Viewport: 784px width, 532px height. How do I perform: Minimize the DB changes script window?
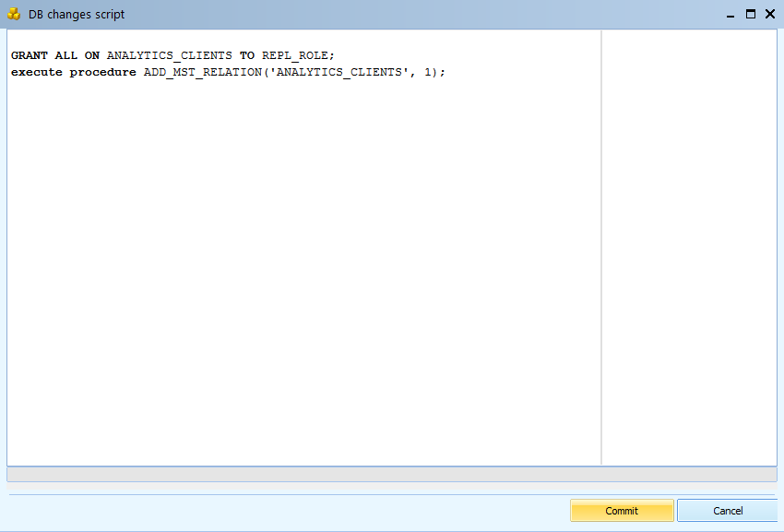(x=731, y=14)
